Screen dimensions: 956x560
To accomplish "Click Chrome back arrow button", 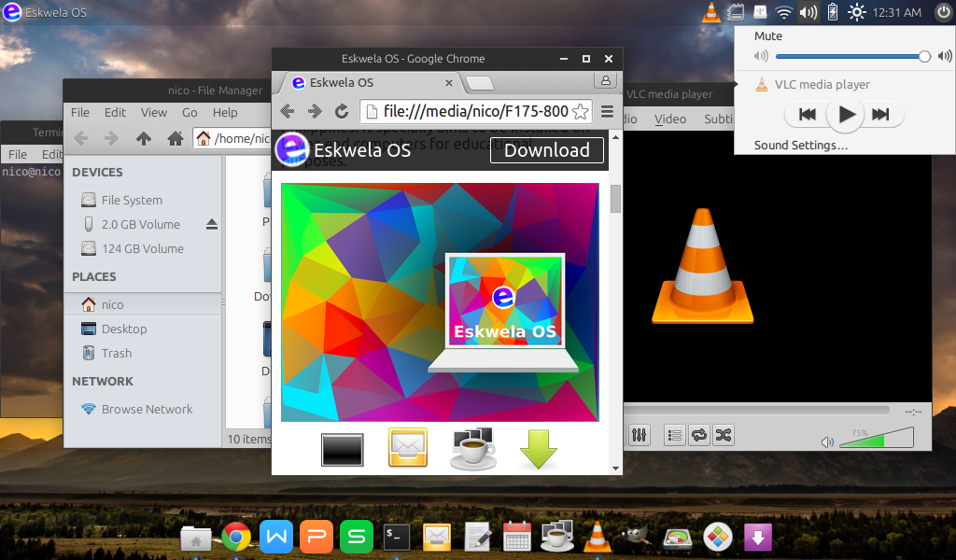I will pyautogui.click(x=288, y=111).
